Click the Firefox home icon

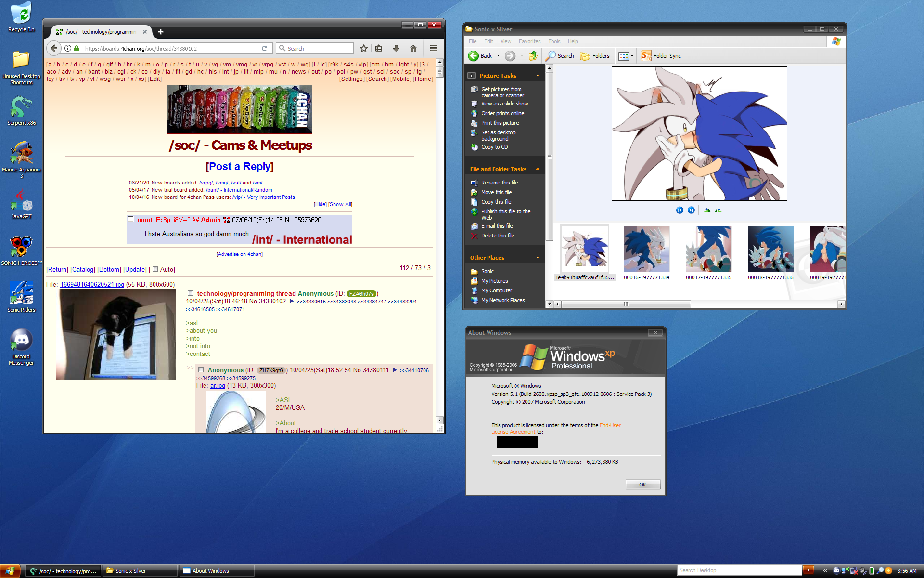(413, 48)
